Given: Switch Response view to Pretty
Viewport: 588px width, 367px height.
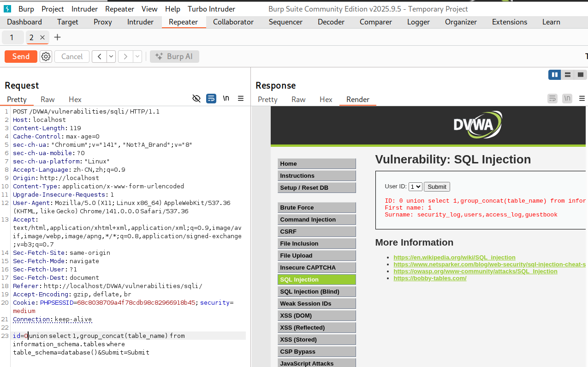Looking at the screenshot, I should coord(267,99).
